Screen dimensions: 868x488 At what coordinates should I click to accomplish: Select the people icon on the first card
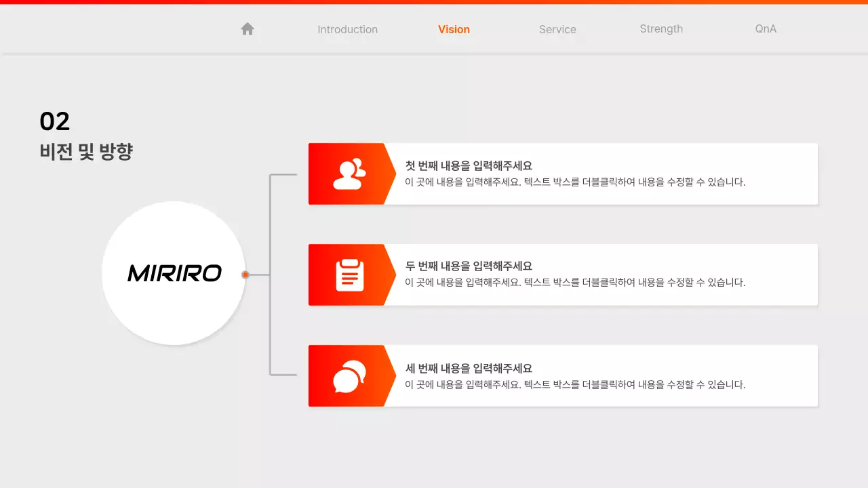pos(348,173)
